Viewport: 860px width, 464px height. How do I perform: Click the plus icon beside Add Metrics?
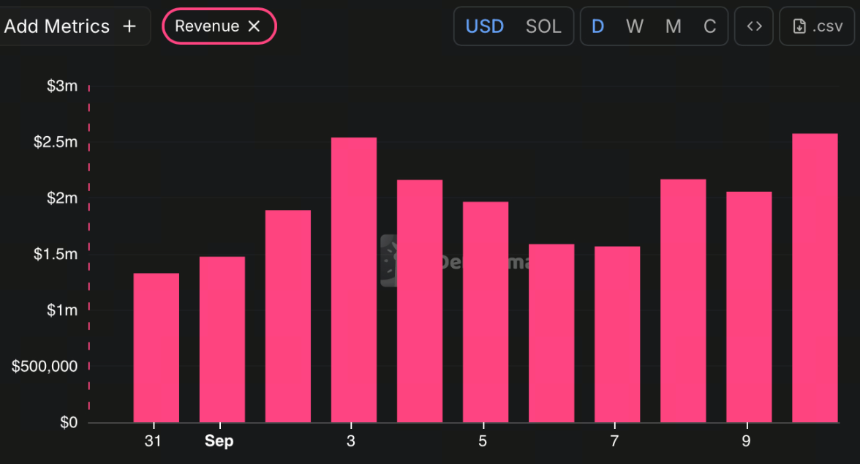129,26
